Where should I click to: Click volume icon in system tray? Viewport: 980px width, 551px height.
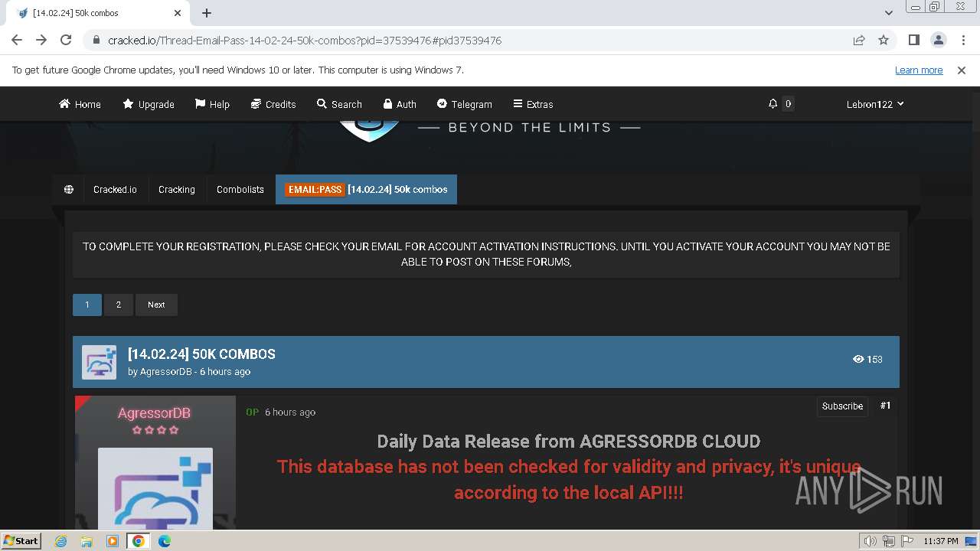pyautogui.click(x=871, y=541)
